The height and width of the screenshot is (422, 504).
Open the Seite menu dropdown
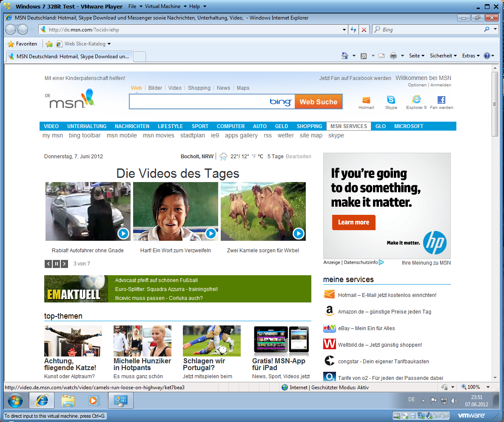tap(416, 56)
